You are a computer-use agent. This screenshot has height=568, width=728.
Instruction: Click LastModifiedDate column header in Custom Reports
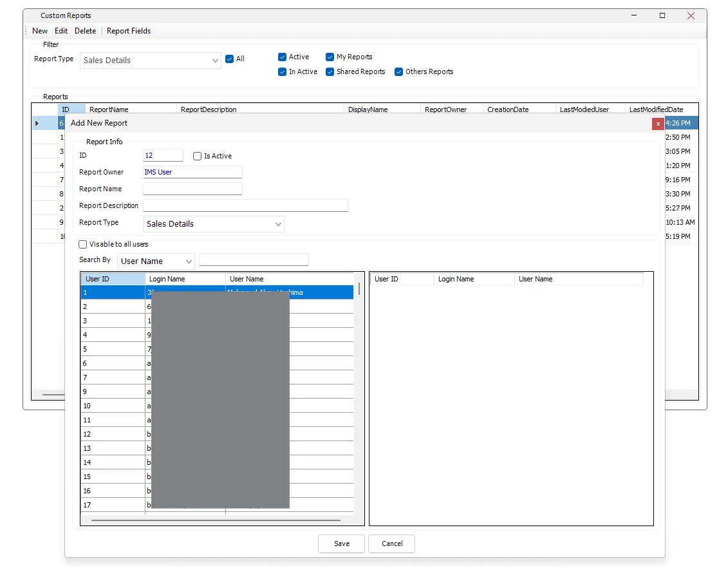tap(661, 109)
